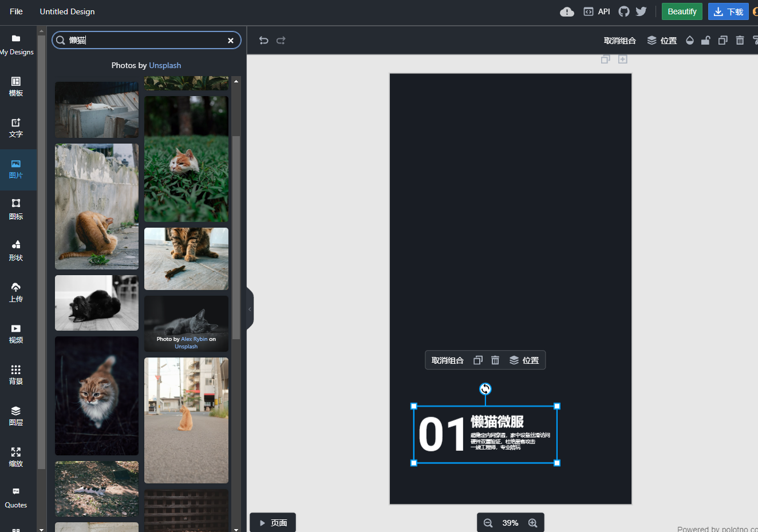Image resolution: width=758 pixels, height=532 pixels.
Task: Open the GitHub icon link
Action: (624, 11)
